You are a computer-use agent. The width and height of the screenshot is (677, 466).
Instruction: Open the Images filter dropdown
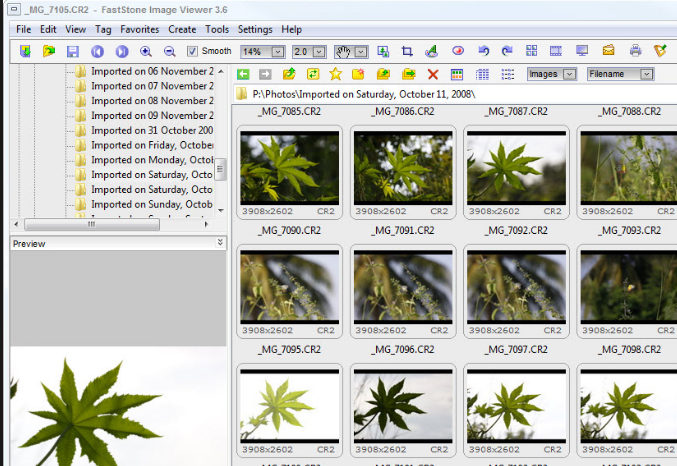click(x=569, y=74)
